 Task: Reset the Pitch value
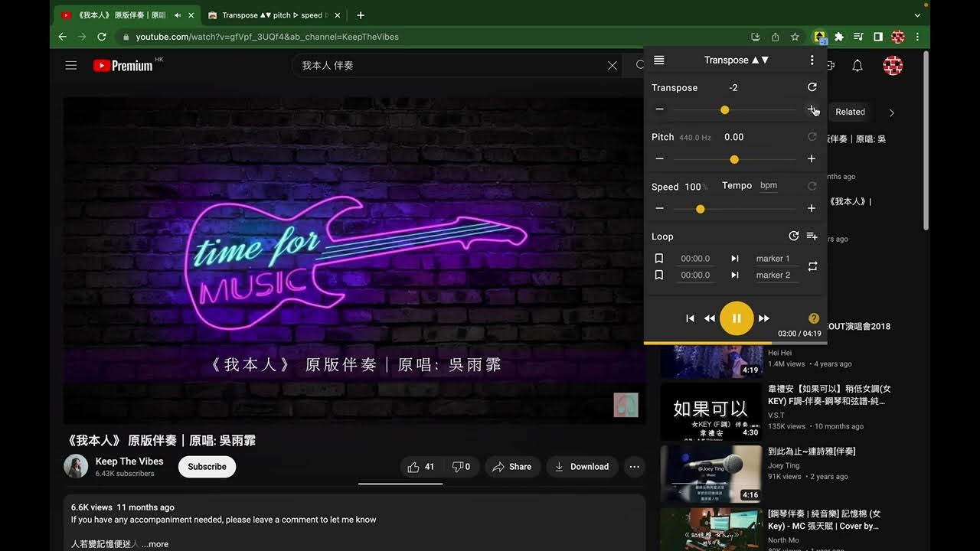tap(812, 137)
